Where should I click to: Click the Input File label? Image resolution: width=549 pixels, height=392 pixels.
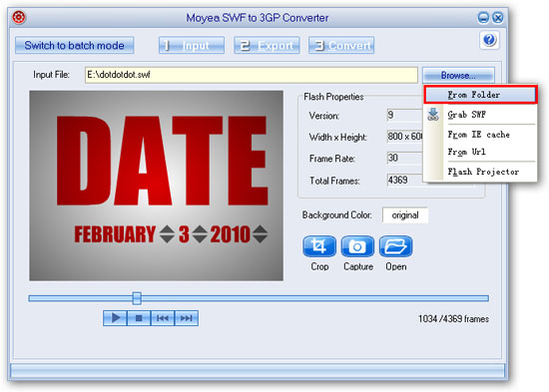click(x=51, y=75)
